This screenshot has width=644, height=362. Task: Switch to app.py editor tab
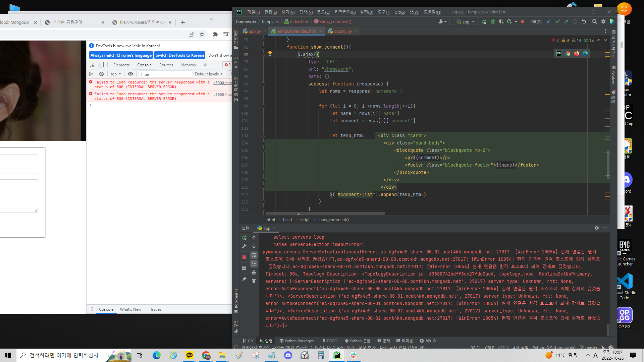tap(255, 31)
